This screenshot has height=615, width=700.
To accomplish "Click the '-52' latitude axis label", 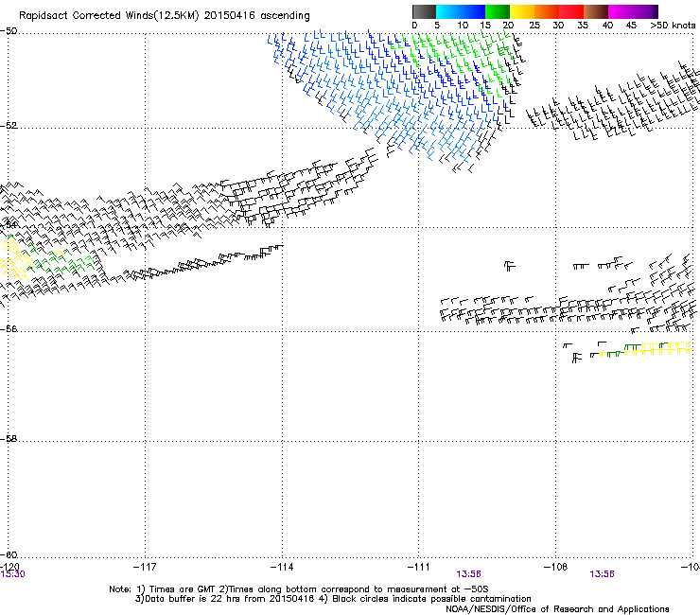I will tap(9, 125).
